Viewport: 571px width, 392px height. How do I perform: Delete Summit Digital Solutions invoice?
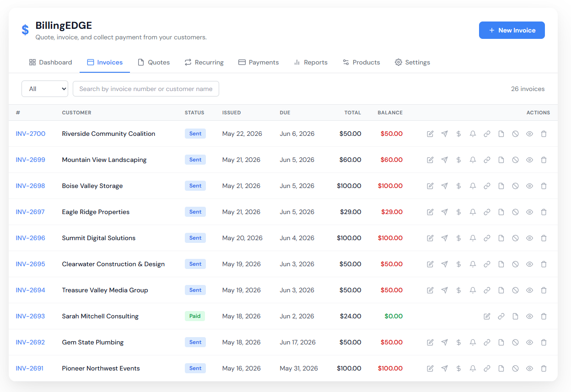pos(544,238)
